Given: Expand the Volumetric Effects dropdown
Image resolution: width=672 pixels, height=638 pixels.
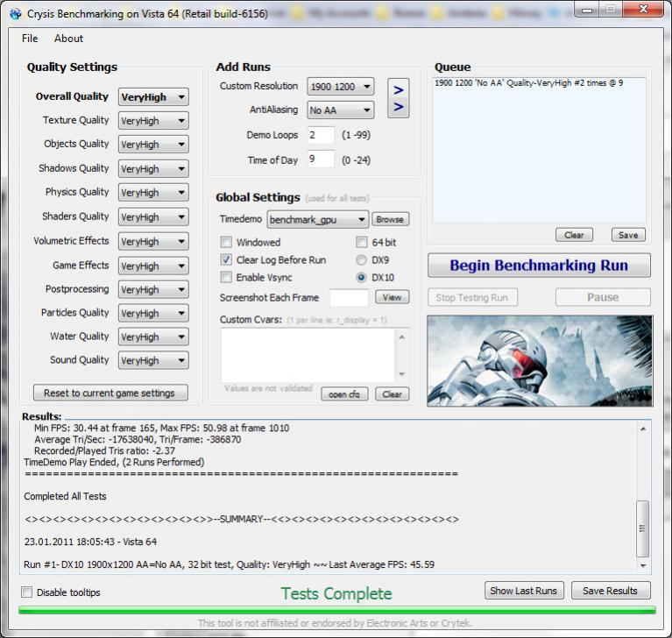Looking at the screenshot, I should tap(153, 241).
